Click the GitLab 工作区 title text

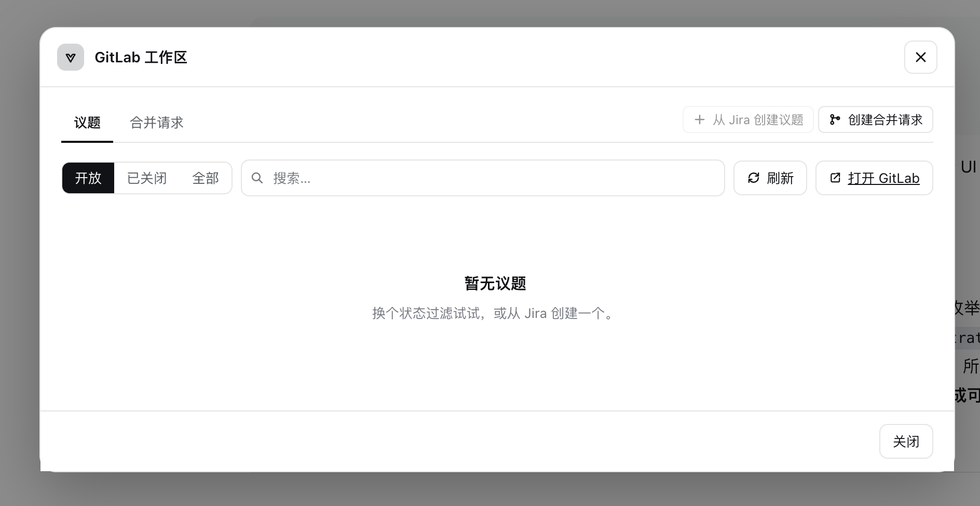tap(141, 57)
